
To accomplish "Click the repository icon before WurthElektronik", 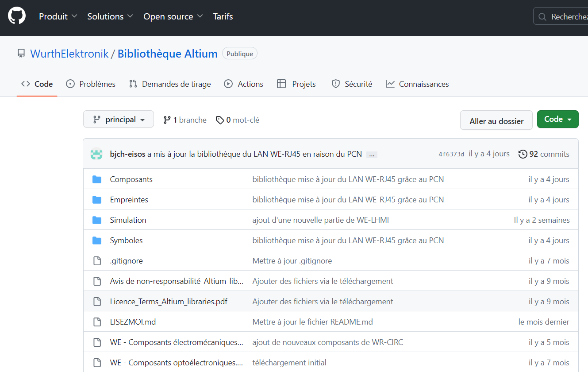I will [x=21, y=54].
